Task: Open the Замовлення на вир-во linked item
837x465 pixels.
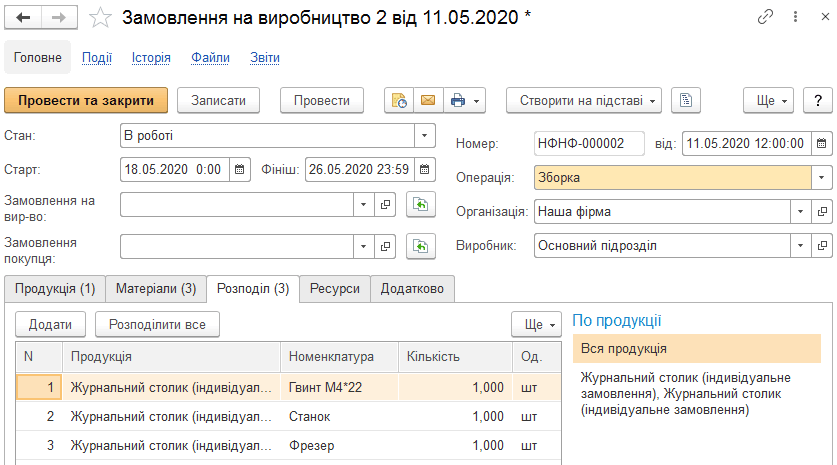Action: (385, 204)
